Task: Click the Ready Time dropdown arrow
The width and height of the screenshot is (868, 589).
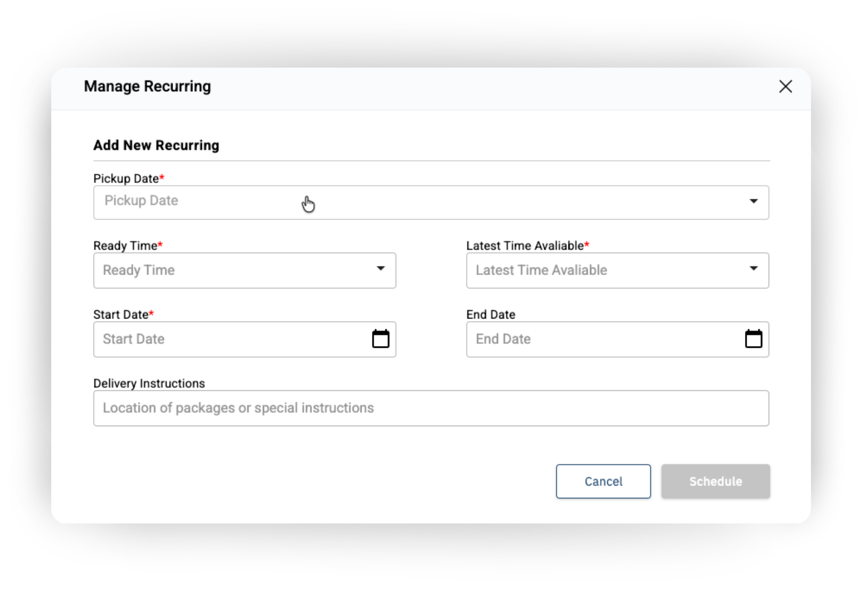Action: click(x=380, y=269)
